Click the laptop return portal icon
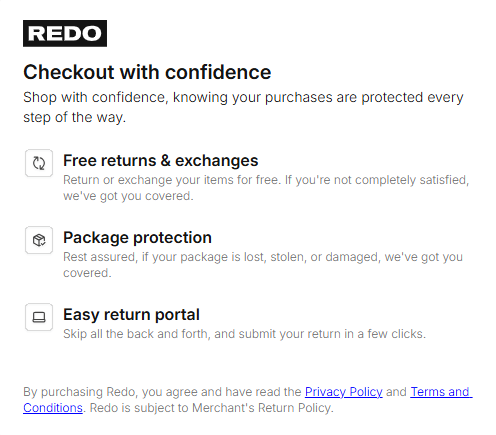This screenshot has width=496, height=435. click(39, 317)
